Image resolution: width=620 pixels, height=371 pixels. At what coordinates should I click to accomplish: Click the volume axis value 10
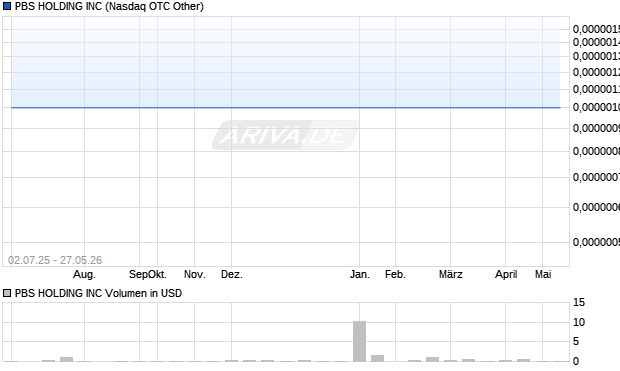578,322
